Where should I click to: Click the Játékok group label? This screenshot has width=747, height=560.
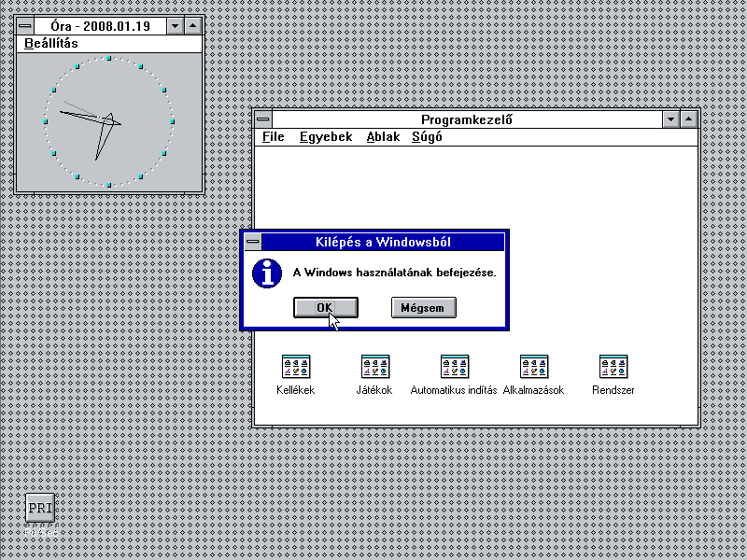point(374,390)
